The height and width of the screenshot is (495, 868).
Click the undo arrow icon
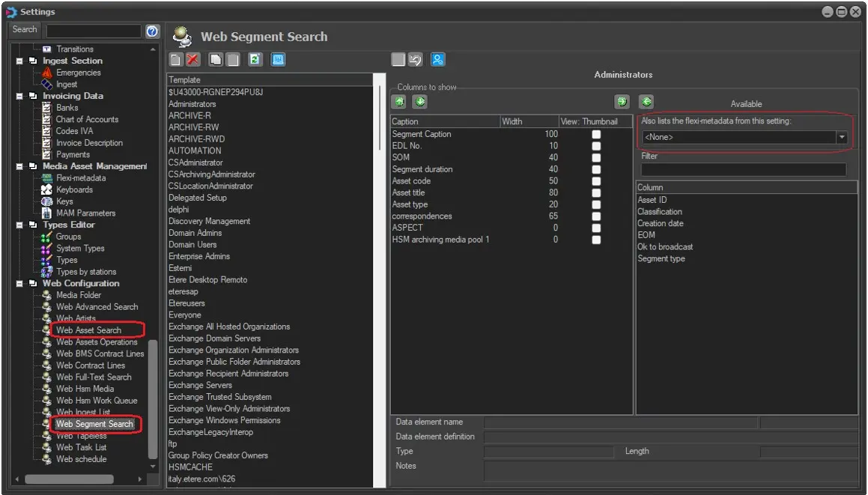pyautogui.click(x=416, y=60)
